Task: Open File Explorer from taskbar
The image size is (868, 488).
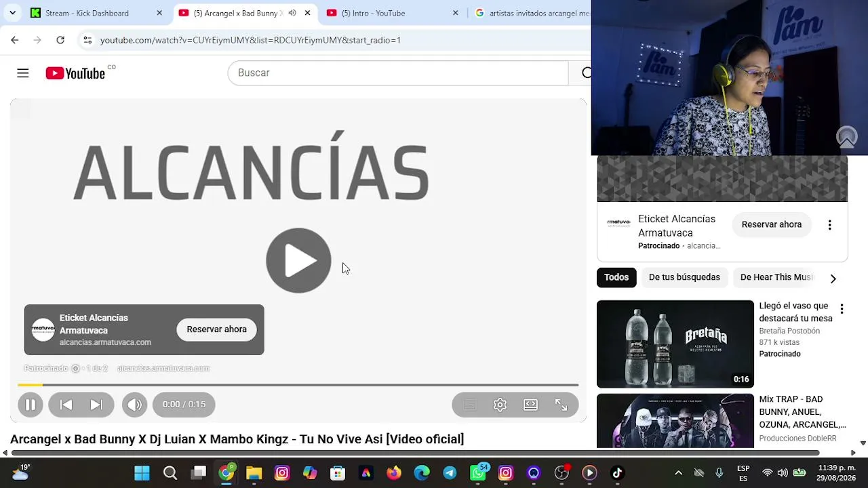Action: [x=254, y=473]
